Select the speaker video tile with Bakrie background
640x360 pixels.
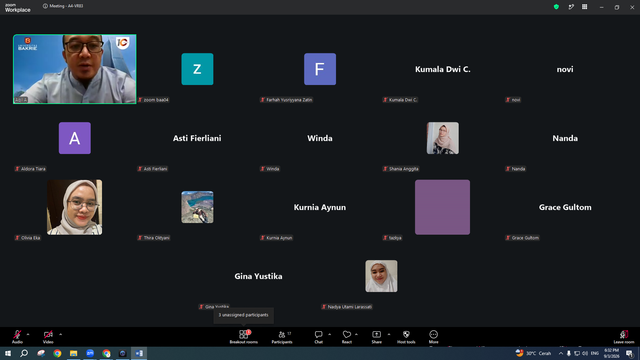(75, 69)
